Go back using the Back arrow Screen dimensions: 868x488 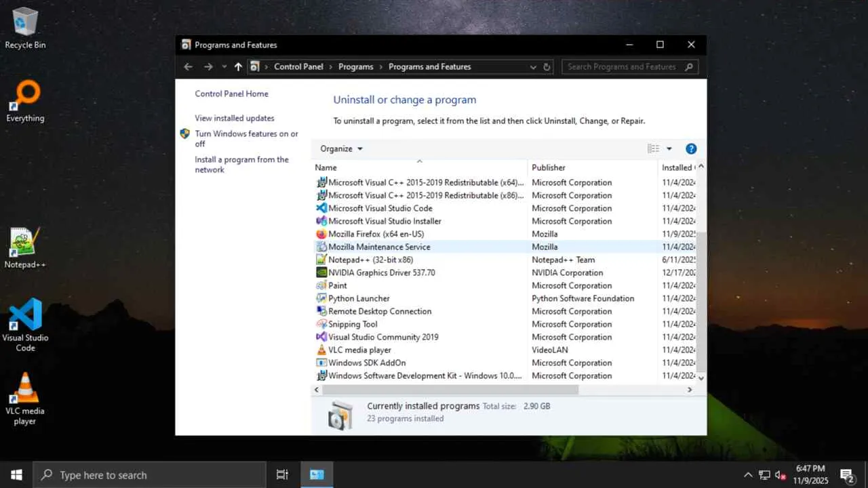pos(189,66)
